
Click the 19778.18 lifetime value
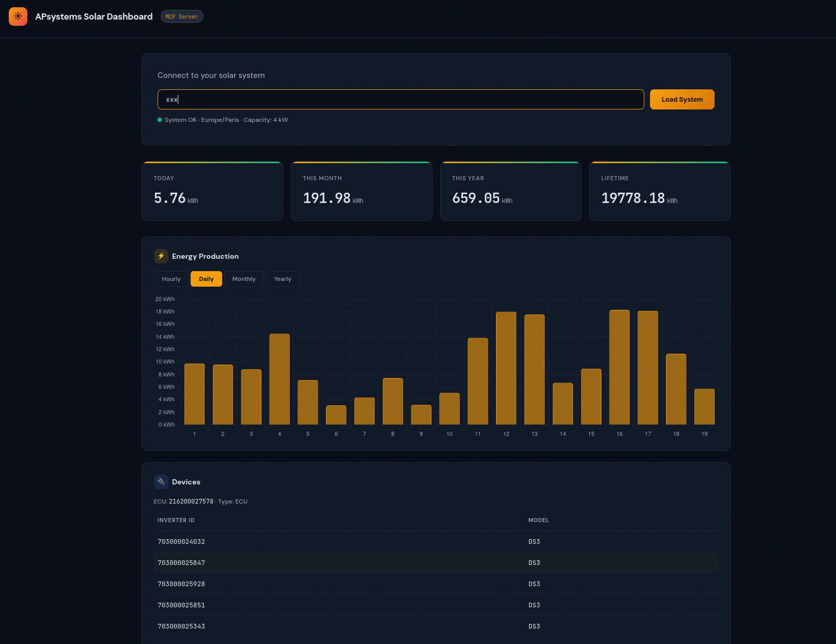coord(633,198)
